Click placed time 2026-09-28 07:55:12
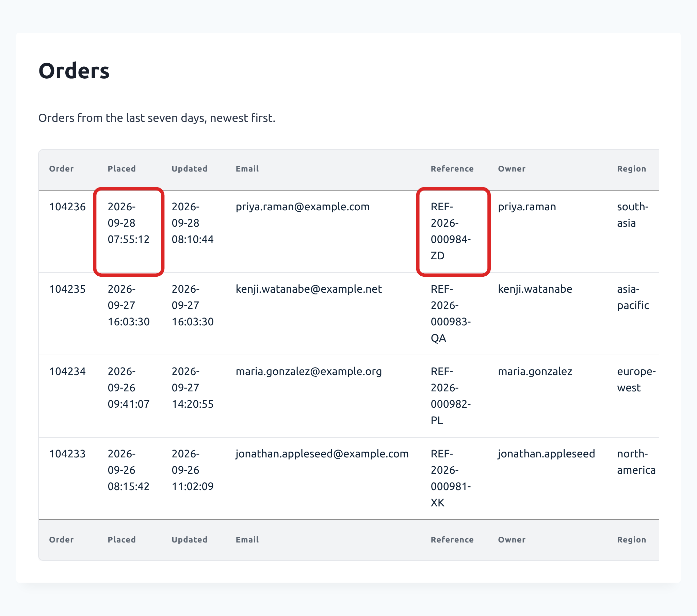The height and width of the screenshot is (616, 697). tap(129, 223)
